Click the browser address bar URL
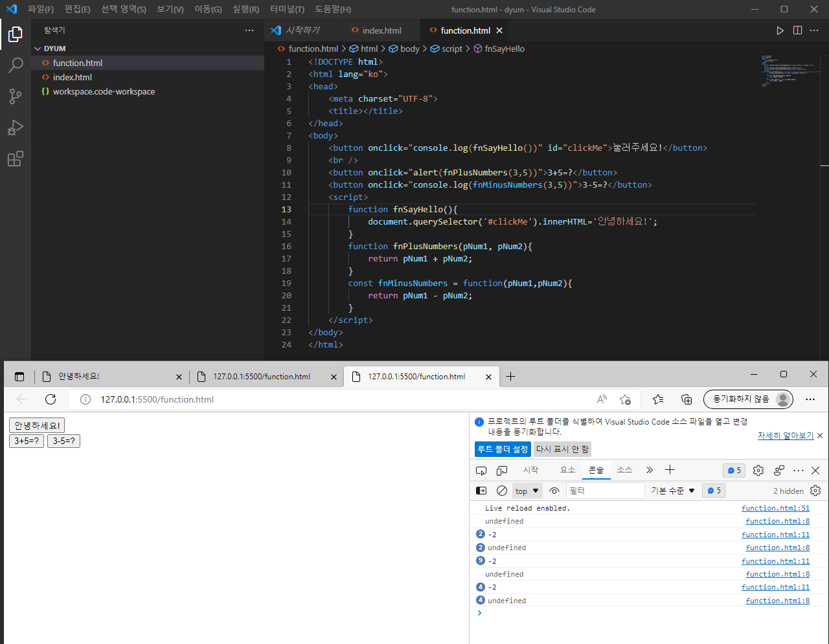 click(x=157, y=399)
